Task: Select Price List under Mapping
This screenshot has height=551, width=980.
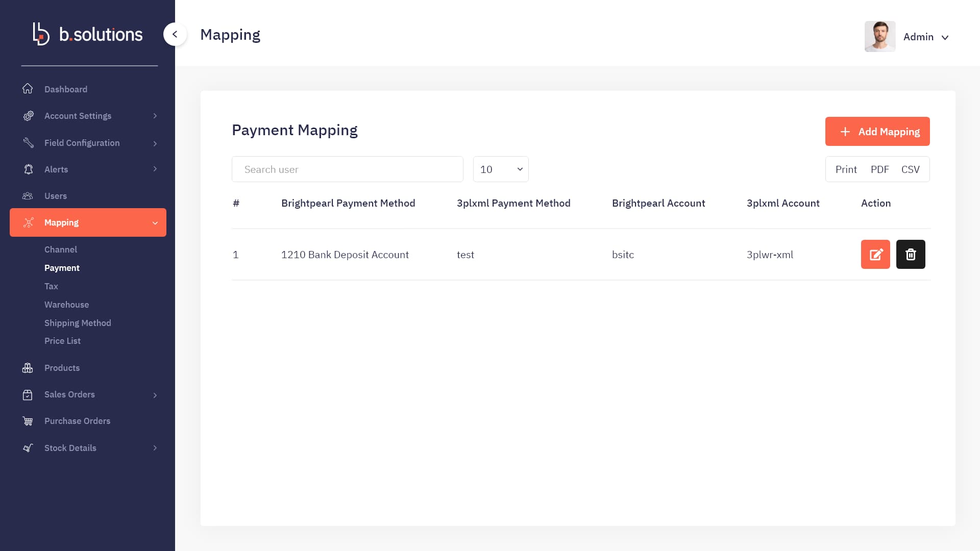Action: (x=62, y=341)
